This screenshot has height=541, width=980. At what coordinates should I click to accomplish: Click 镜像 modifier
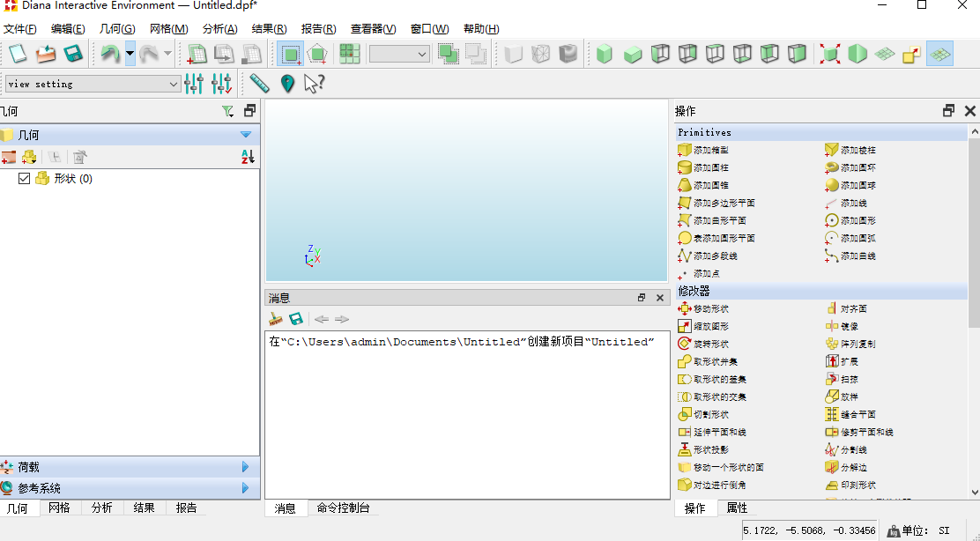pos(842,326)
